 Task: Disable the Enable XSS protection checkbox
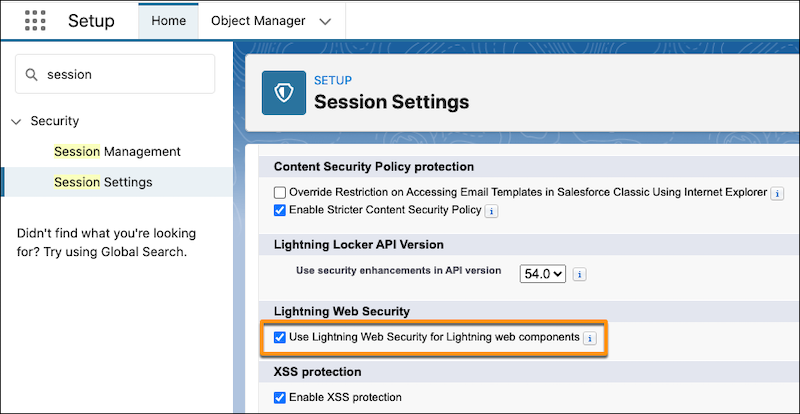(x=280, y=397)
